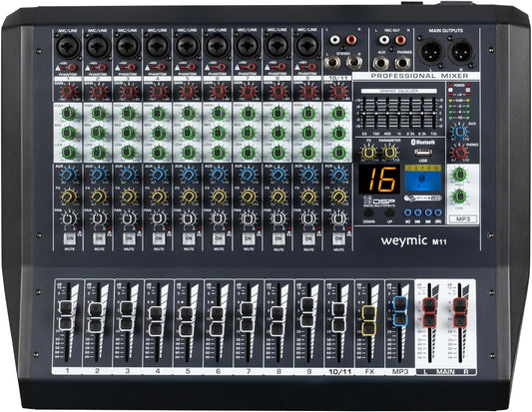Screen dimensions: 532x412
Task: Select channel 9 MIC/LINE combo jack
Action: pos(307,46)
